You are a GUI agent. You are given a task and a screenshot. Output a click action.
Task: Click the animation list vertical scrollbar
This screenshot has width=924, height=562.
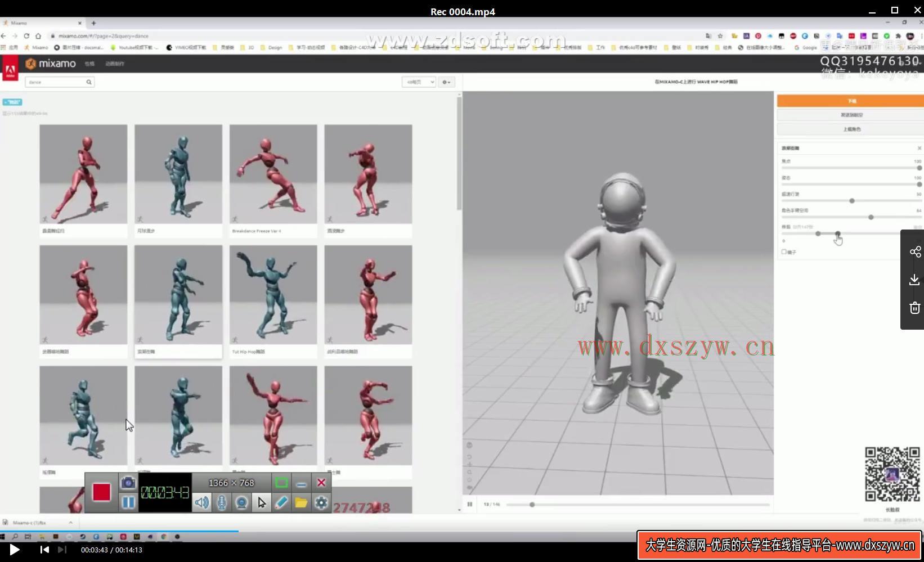click(x=459, y=154)
